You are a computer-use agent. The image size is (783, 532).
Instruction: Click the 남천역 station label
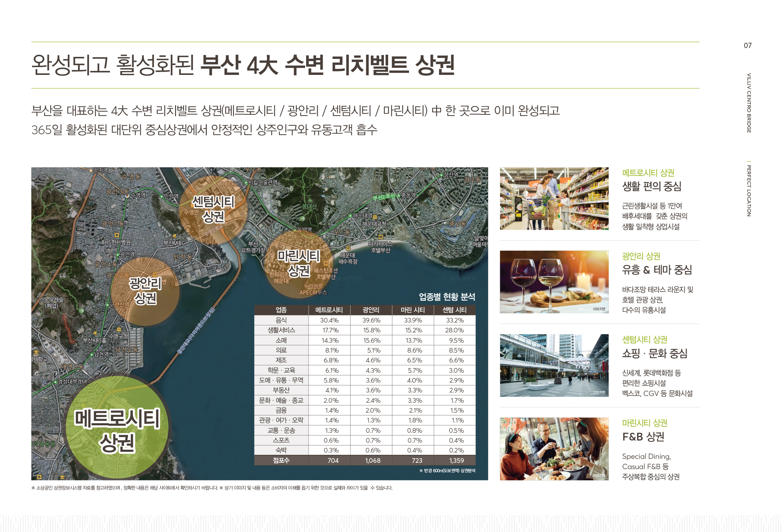[101, 354]
